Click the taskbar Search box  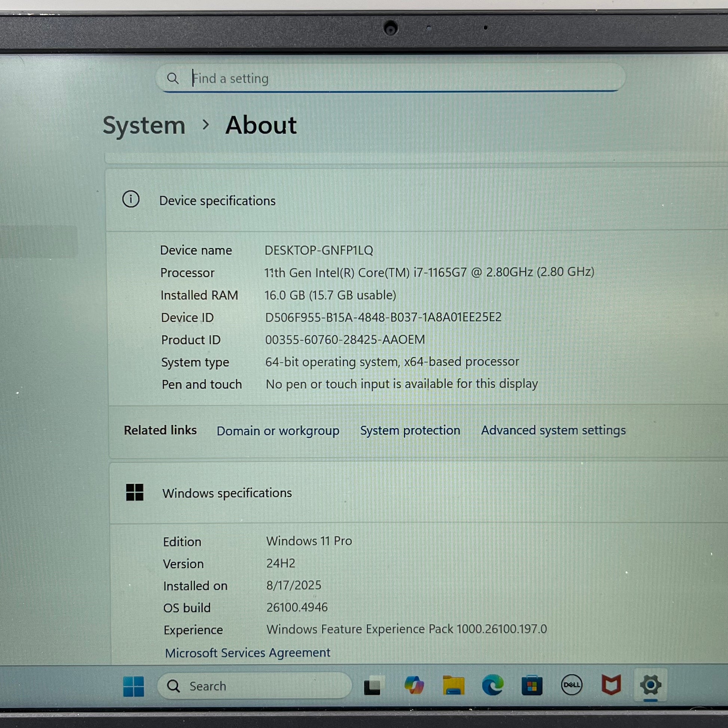[254, 686]
